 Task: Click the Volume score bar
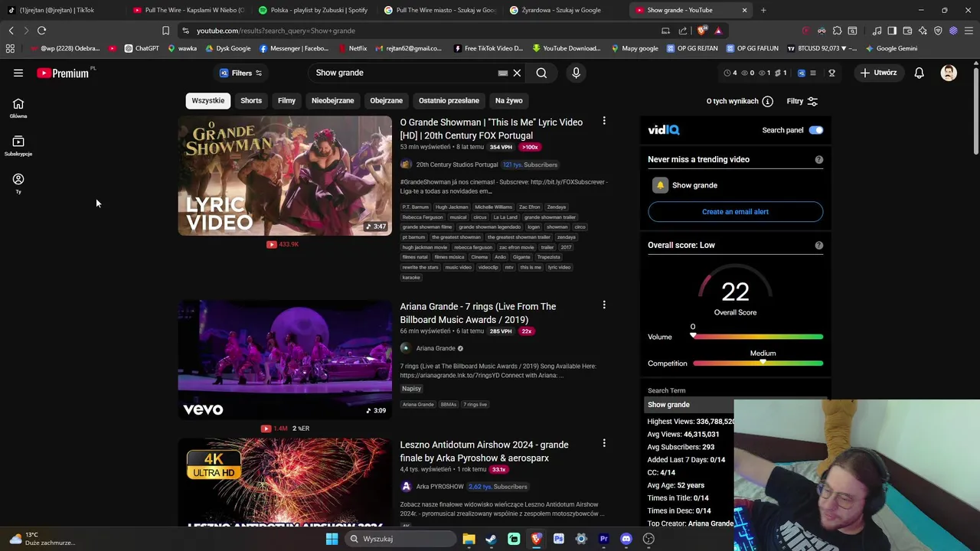[x=758, y=337]
